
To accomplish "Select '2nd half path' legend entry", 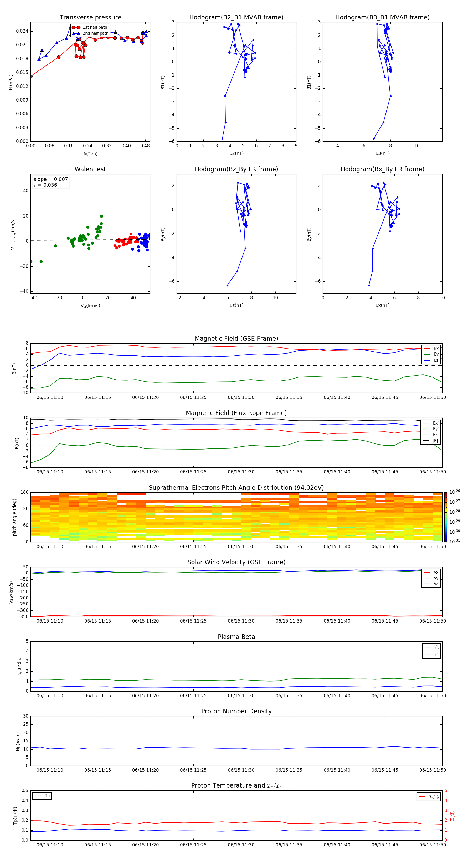I will point(90,33).
